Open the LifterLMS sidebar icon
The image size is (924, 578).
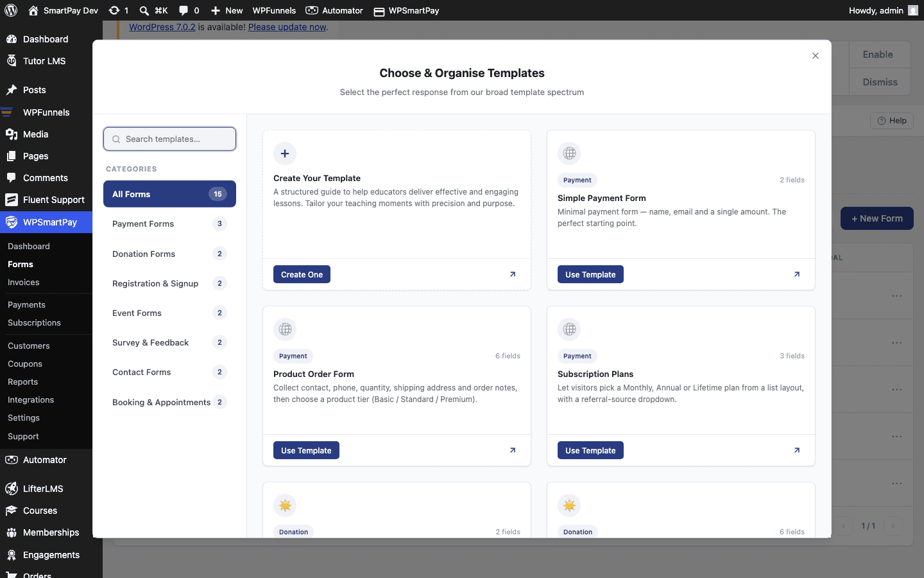tap(12, 489)
